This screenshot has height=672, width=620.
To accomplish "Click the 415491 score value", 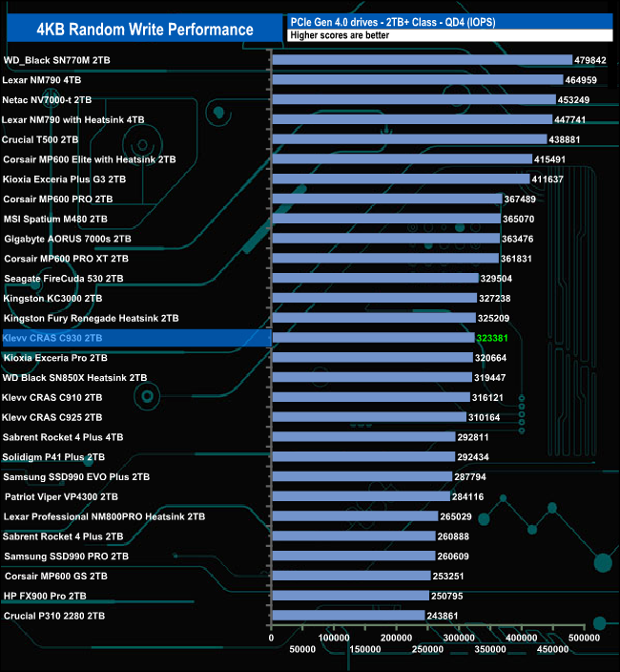I will (x=549, y=159).
